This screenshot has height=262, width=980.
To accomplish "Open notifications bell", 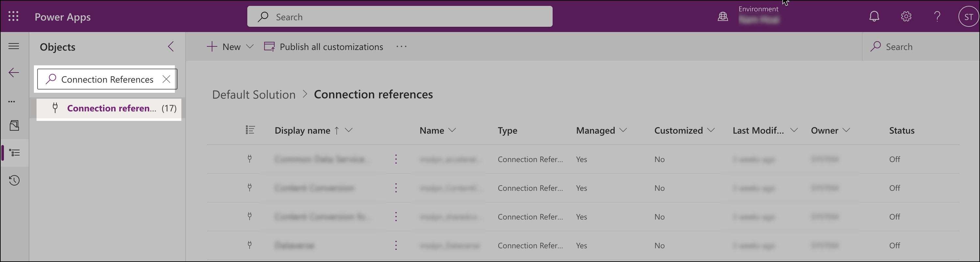I will [x=874, y=16].
